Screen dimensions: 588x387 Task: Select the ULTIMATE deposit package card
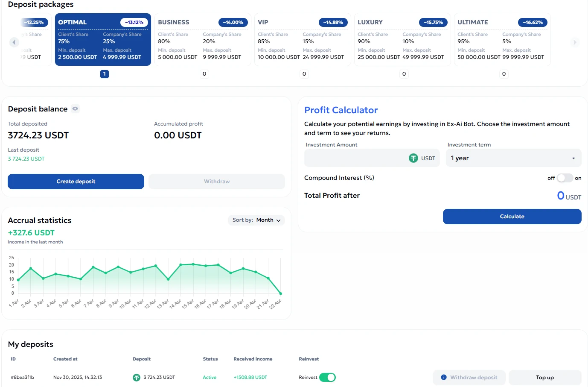click(502, 40)
